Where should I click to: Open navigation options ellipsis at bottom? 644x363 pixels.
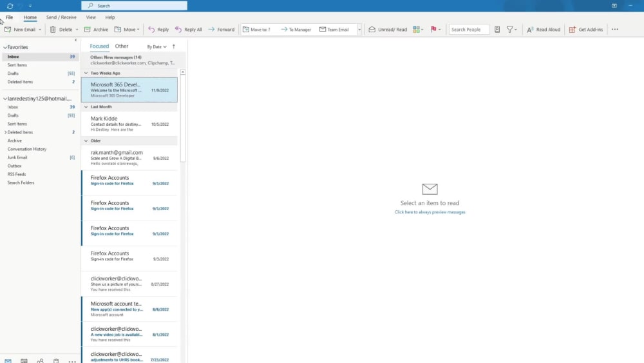click(72, 361)
